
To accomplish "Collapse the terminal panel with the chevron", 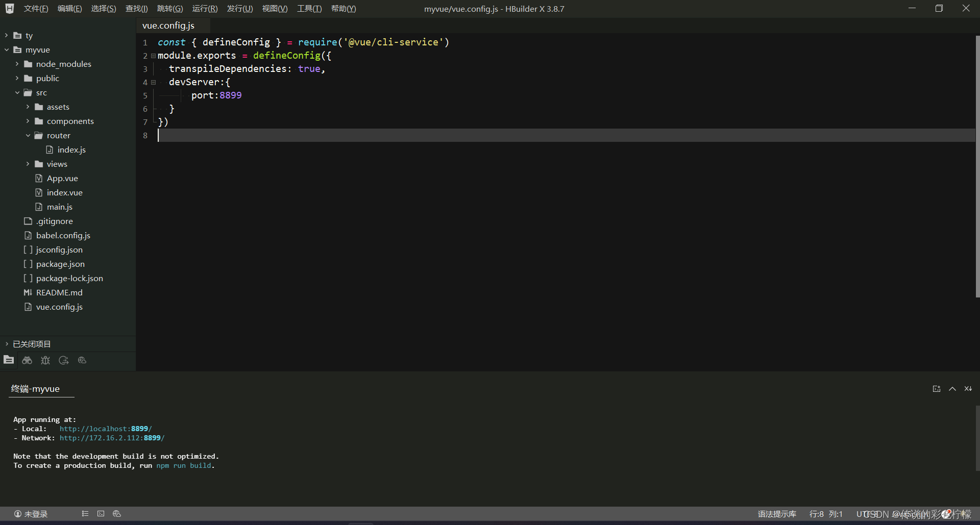I will [952, 388].
